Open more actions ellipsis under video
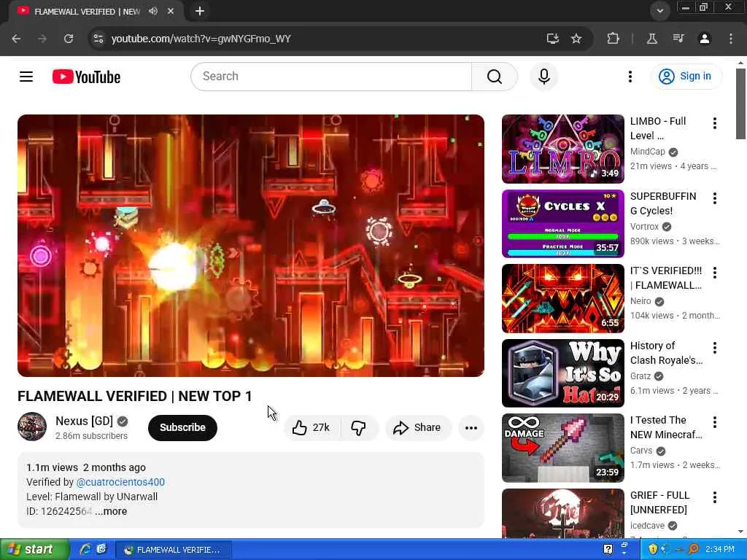 [471, 427]
